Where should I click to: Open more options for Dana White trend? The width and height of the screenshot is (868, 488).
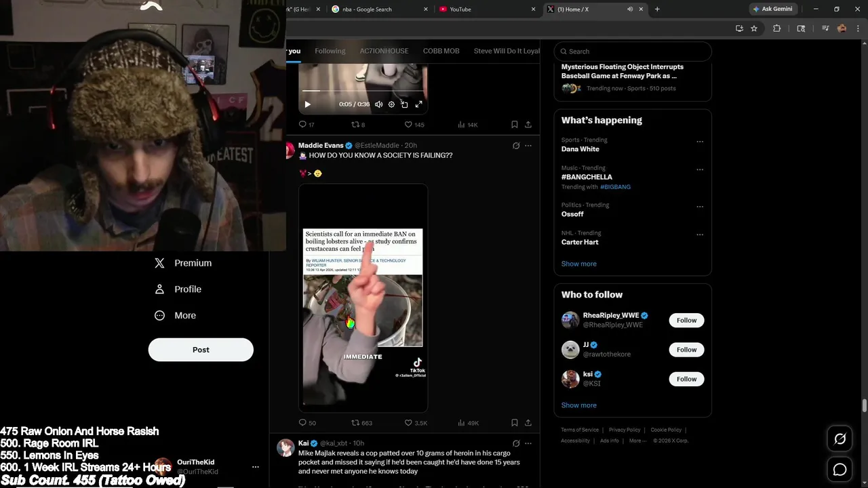point(700,142)
